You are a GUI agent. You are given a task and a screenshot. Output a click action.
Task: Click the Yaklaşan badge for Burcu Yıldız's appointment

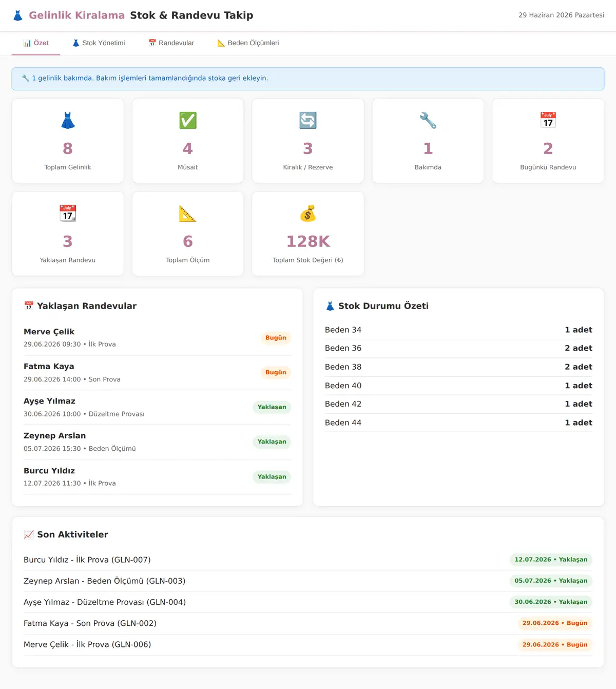[272, 477]
